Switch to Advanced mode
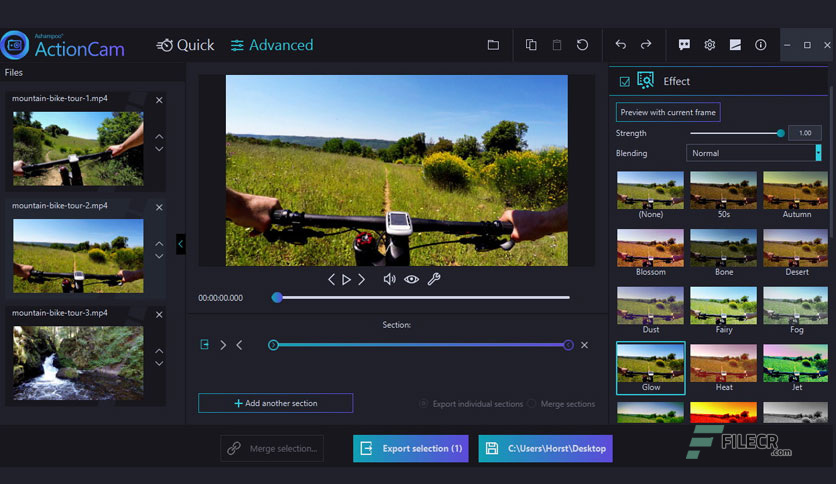Screen dimensions: 836x484 [x=272, y=45]
